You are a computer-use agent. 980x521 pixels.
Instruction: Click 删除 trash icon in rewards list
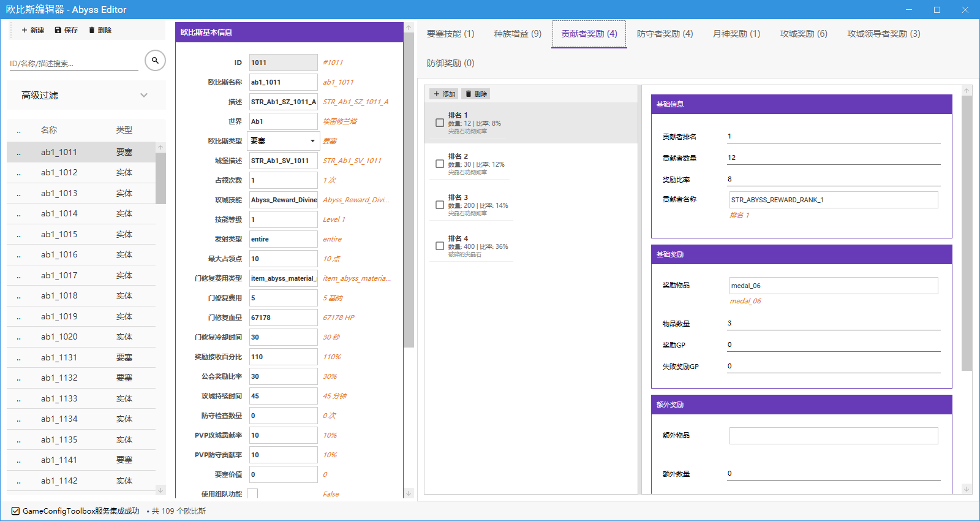click(469, 94)
